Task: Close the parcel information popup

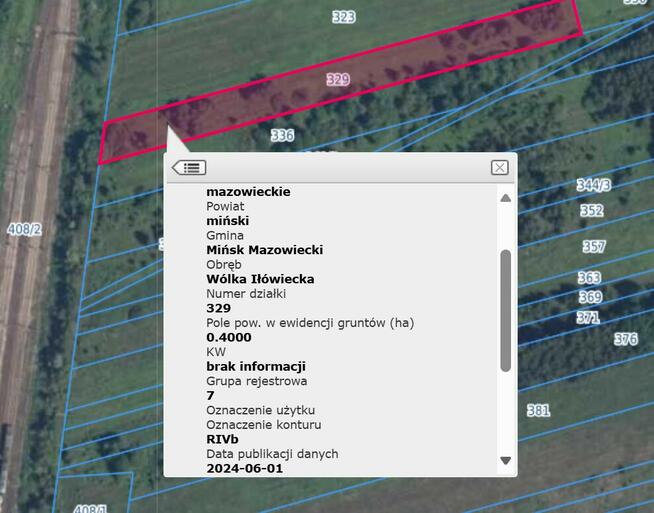Action: (500, 167)
